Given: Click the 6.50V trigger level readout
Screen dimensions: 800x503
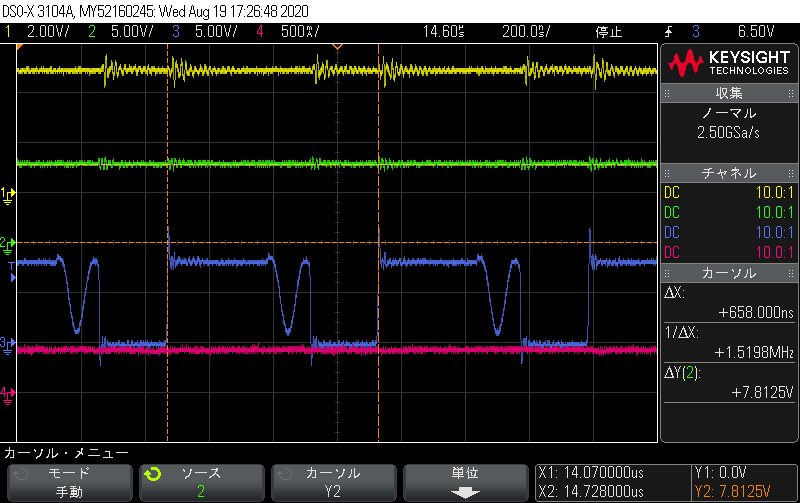Looking at the screenshot, I should coord(756,32).
